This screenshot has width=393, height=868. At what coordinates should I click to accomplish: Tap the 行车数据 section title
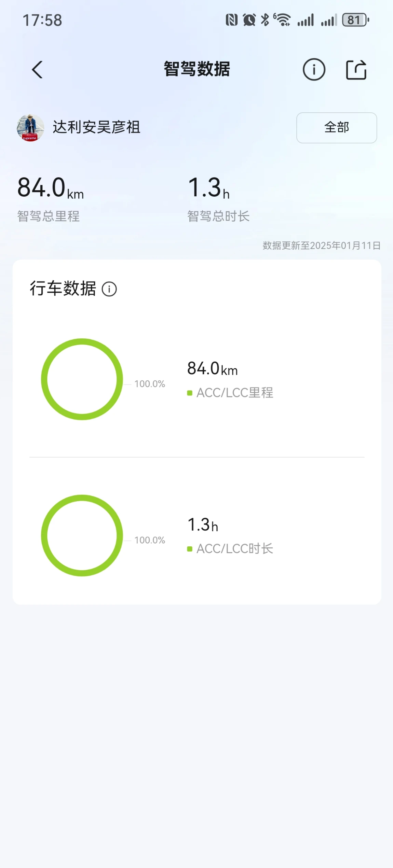pyautogui.click(x=63, y=289)
